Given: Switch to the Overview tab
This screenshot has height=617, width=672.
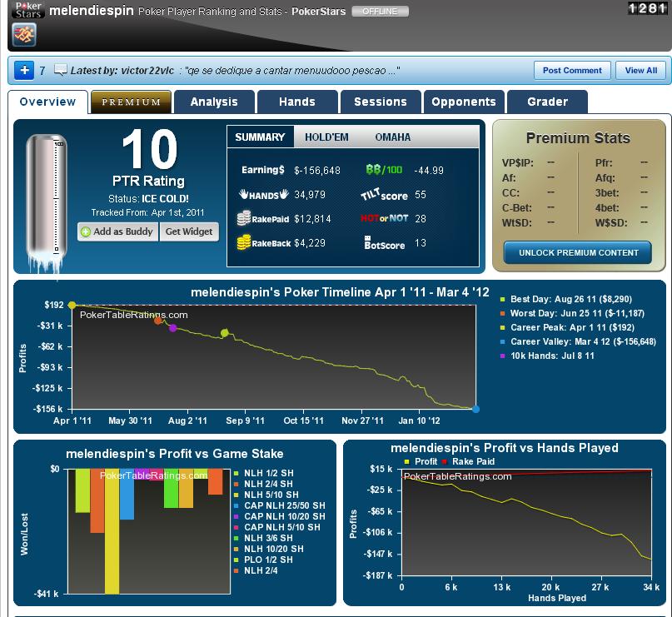Looking at the screenshot, I should 47,102.
